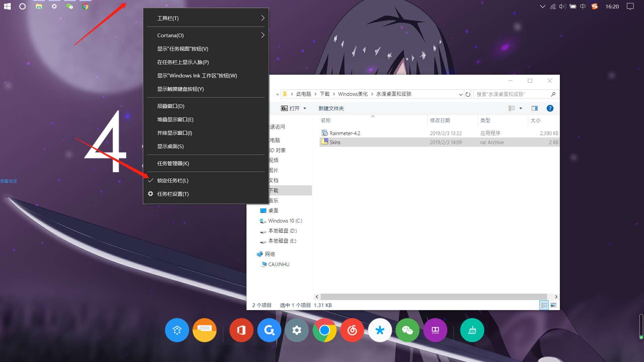The width and height of the screenshot is (644, 362).
Task: Toggle 显示"Windows Ink 工作区"按钮(W)
Action: click(x=206, y=75)
